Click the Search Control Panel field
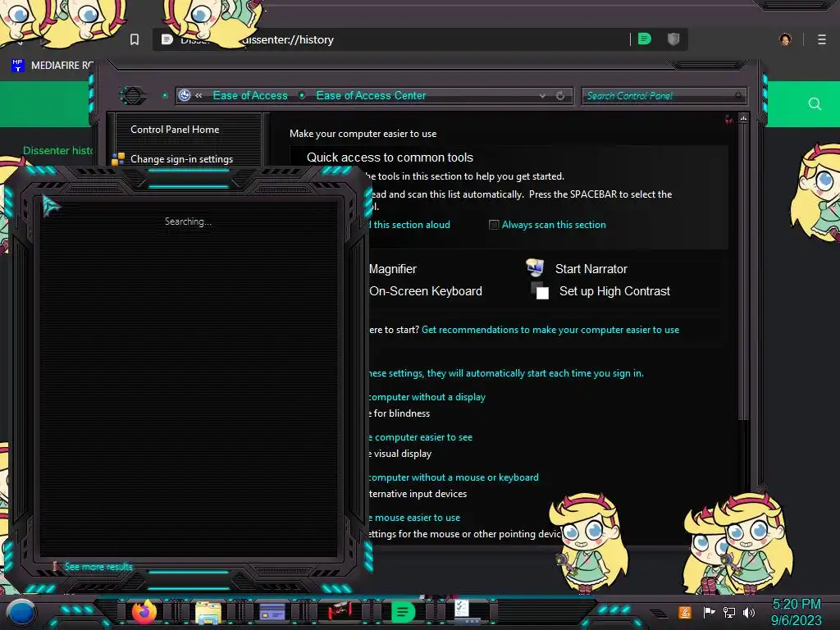The image size is (840, 630). coord(663,96)
